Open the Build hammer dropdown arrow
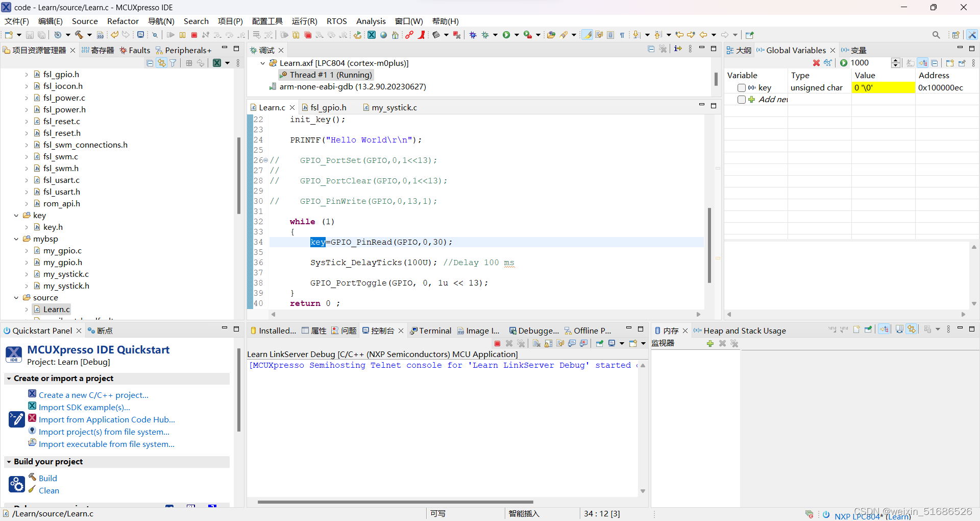980x521 pixels. (89, 35)
